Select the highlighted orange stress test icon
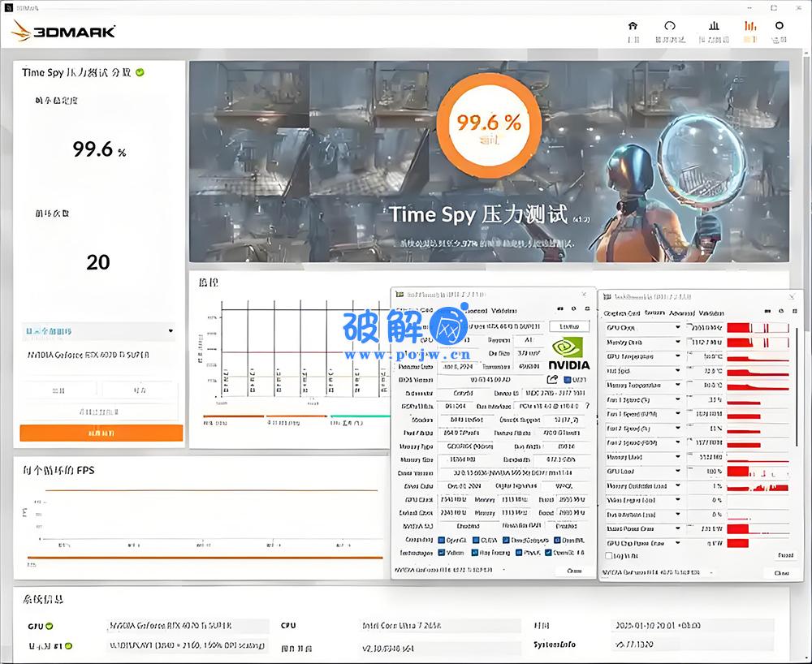Viewport: 812px width, 664px height. 749,27
